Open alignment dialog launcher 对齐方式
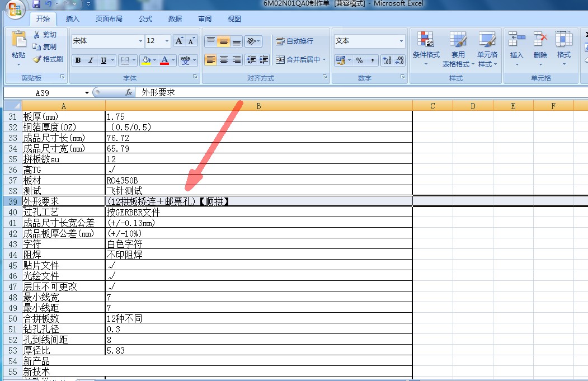This screenshot has height=381, width=588. [x=324, y=77]
